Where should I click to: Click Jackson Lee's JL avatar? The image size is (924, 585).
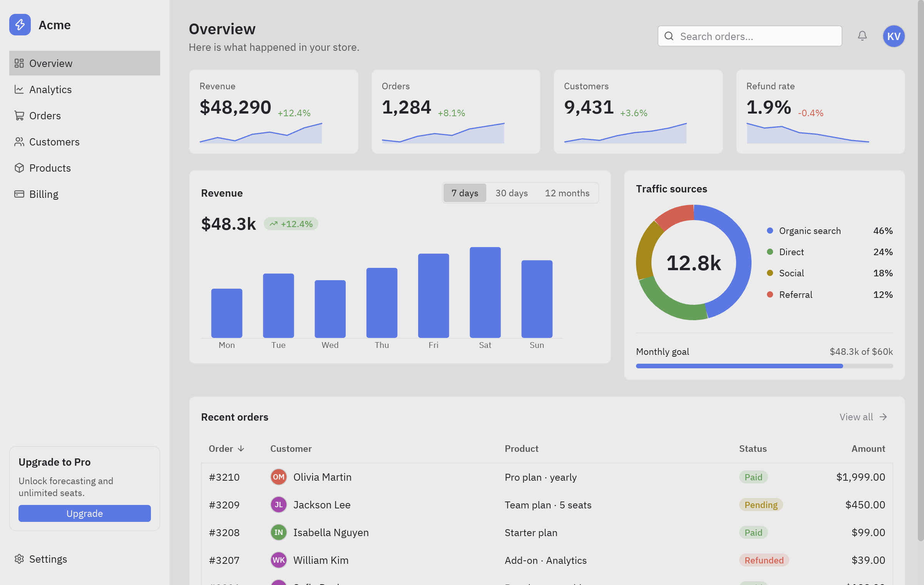coord(279,505)
